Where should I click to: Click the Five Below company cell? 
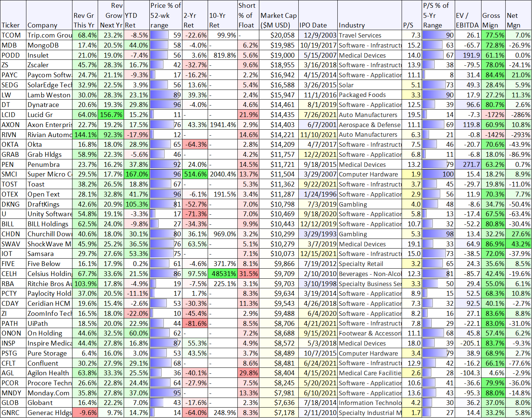[49, 264]
